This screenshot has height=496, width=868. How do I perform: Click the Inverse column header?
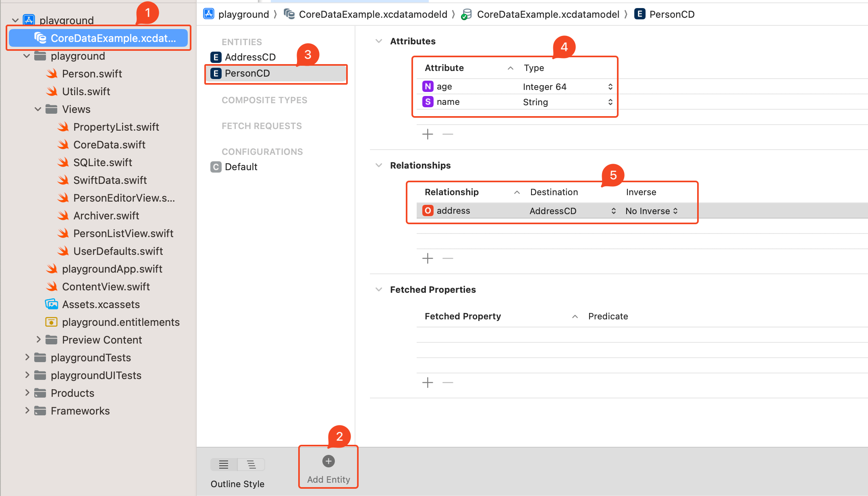click(x=641, y=192)
